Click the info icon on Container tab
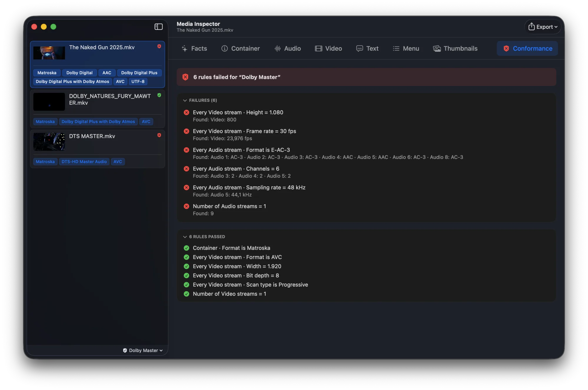Viewport: 588px width, 390px height. (225, 49)
